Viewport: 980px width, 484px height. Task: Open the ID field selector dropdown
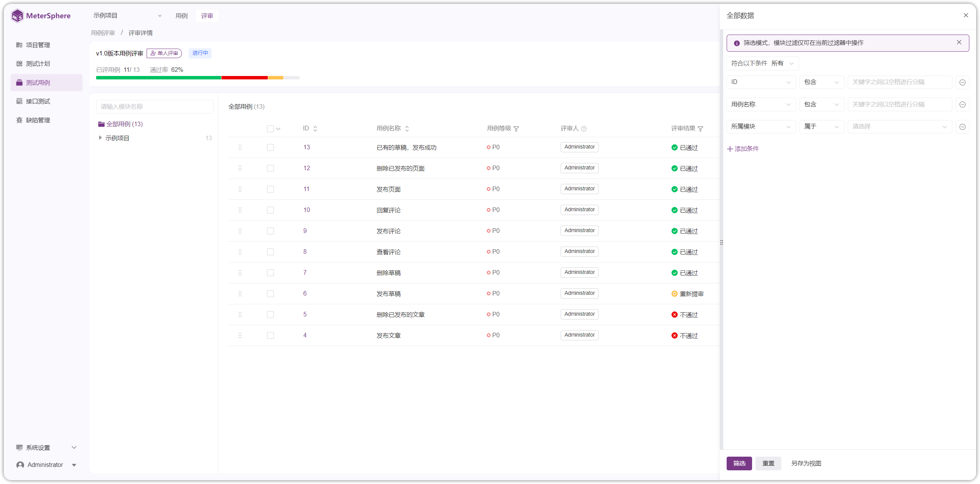point(761,82)
